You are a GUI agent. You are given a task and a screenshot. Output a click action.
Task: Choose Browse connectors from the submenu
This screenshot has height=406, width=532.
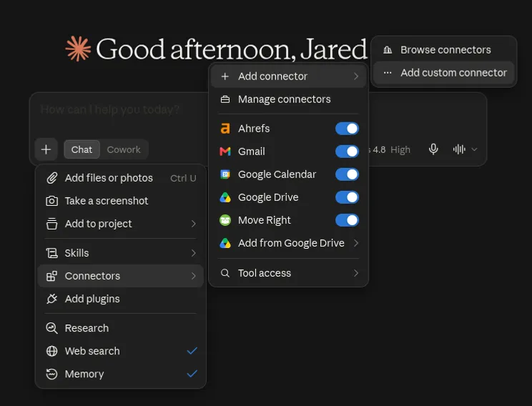tap(445, 50)
